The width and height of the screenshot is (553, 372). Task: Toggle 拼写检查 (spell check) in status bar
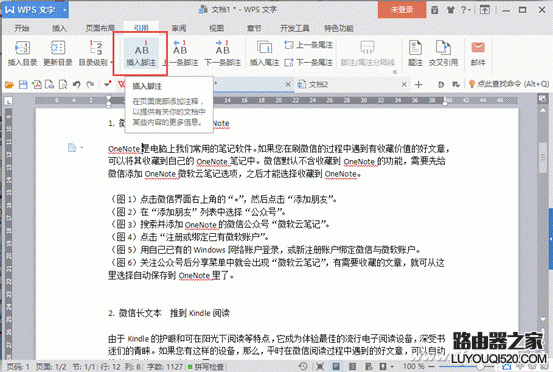205,367
